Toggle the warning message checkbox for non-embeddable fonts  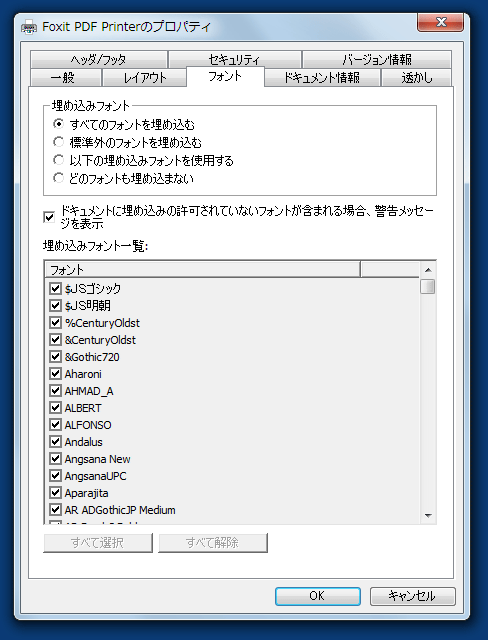49,217
